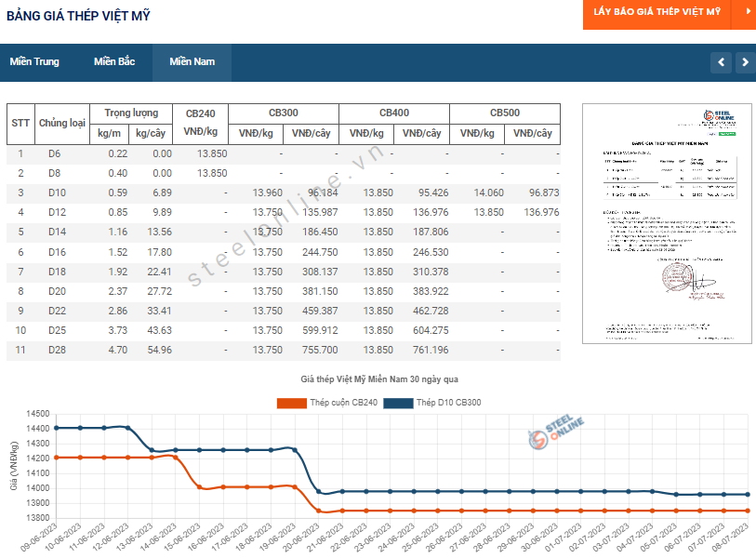Click the 755.700 price cell
This screenshot has height=558, width=756.
320,350
